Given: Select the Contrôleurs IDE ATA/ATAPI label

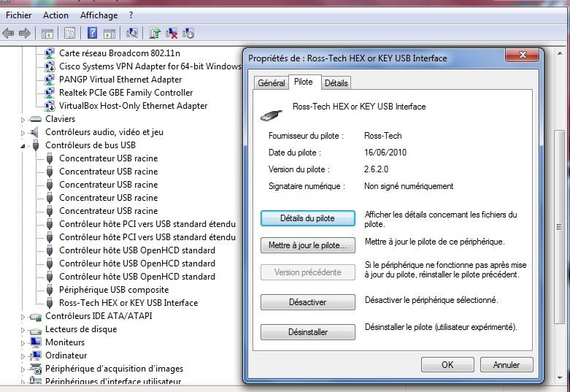Looking at the screenshot, I should point(99,316).
